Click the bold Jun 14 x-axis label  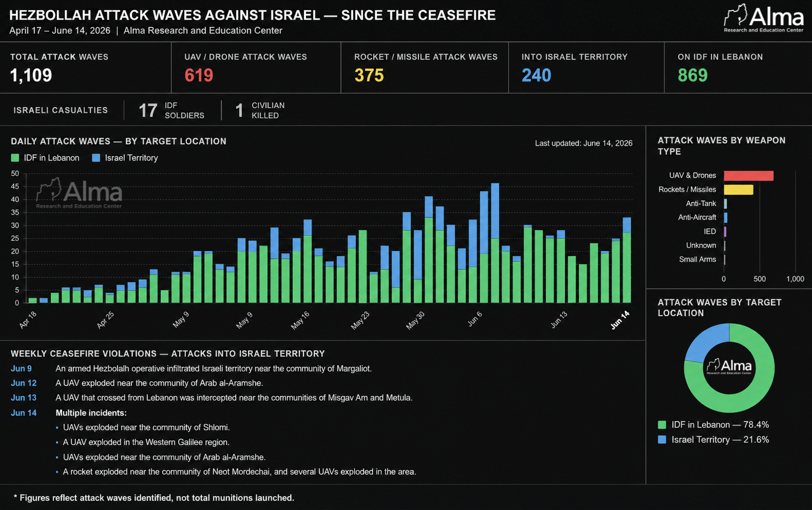click(620, 320)
